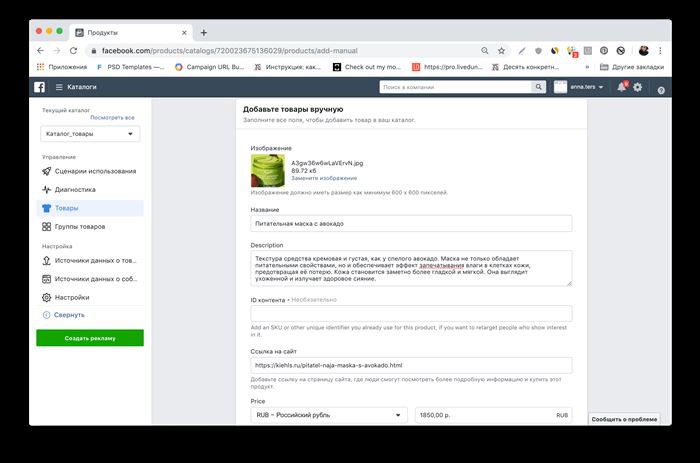
Task: Click the search magnifier button in header
Action: tap(538, 87)
